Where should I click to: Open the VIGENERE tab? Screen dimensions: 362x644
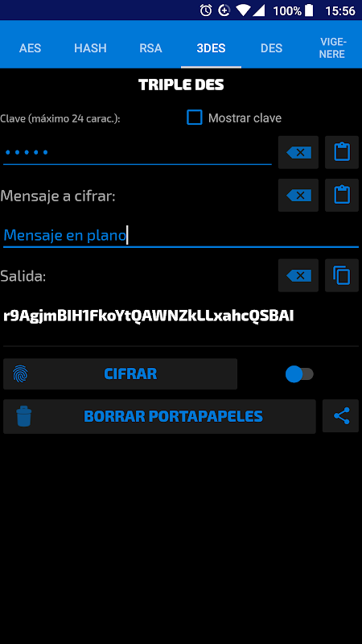(331, 48)
